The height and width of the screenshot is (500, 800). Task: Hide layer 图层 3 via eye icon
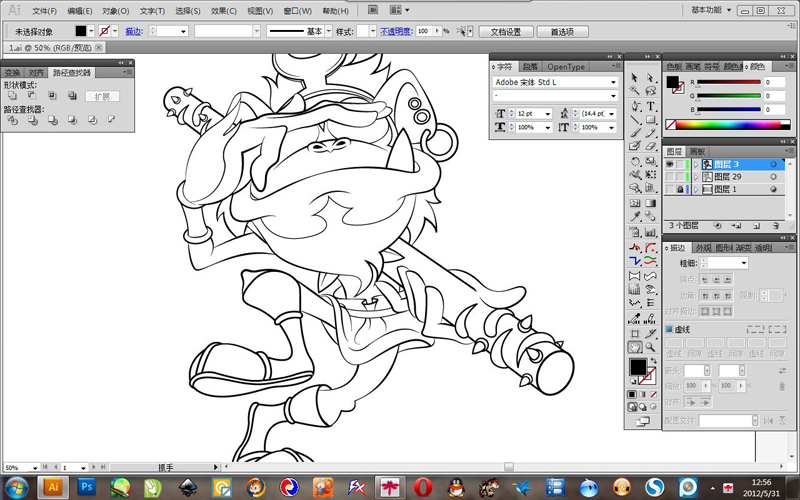[669, 164]
